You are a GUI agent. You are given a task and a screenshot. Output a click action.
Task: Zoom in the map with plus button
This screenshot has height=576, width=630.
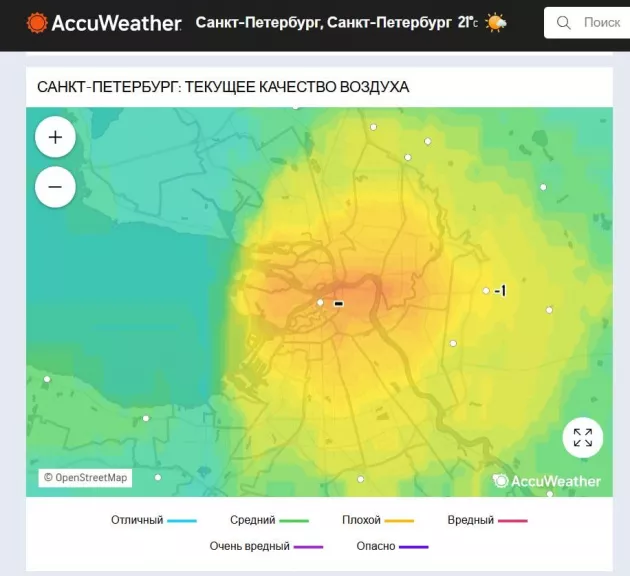coord(55,137)
